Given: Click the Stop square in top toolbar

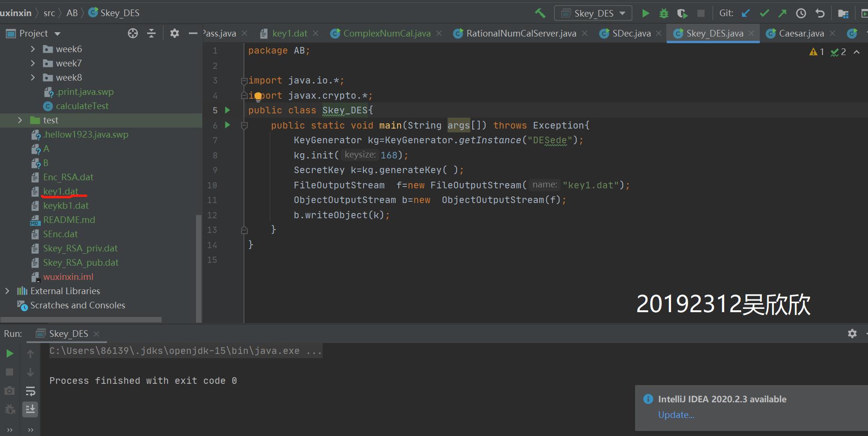Looking at the screenshot, I should click(700, 13).
